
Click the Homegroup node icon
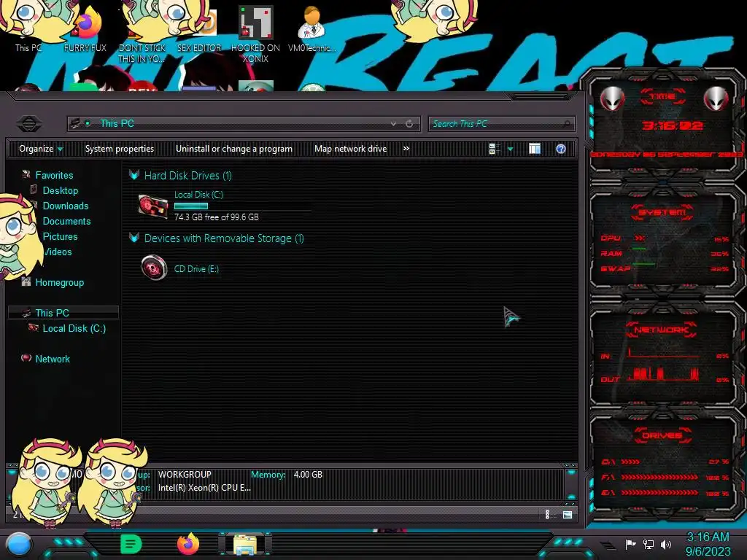(x=26, y=281)
